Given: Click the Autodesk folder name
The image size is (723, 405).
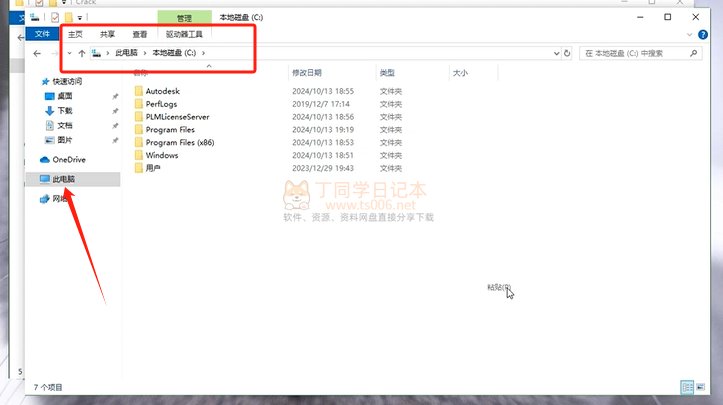Looking at the screenshot, I should coord(163,91).
